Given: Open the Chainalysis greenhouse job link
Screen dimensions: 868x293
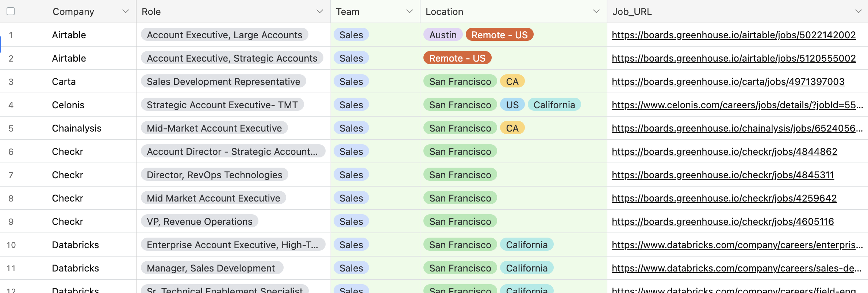Looking at the screenshot, I should (737, 128).
